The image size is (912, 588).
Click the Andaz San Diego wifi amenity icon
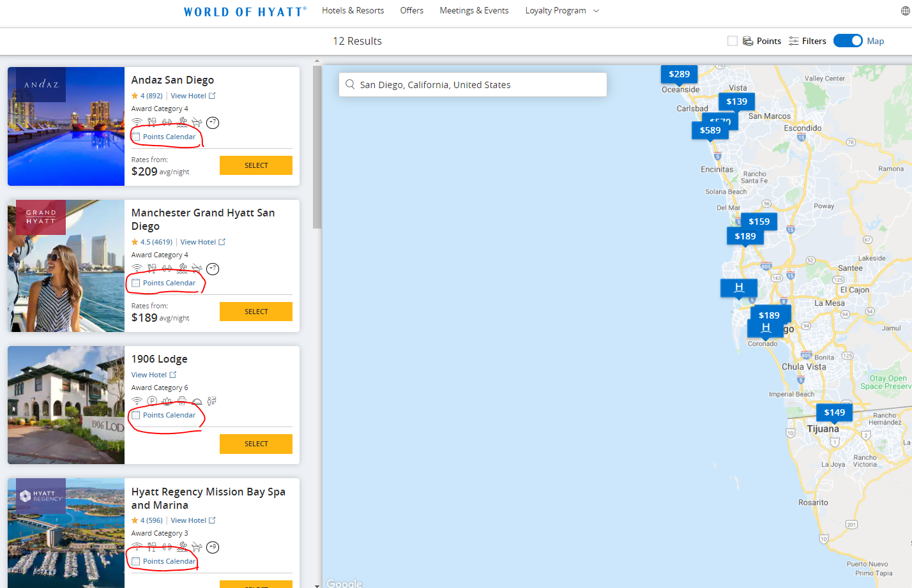click(137, 122)
